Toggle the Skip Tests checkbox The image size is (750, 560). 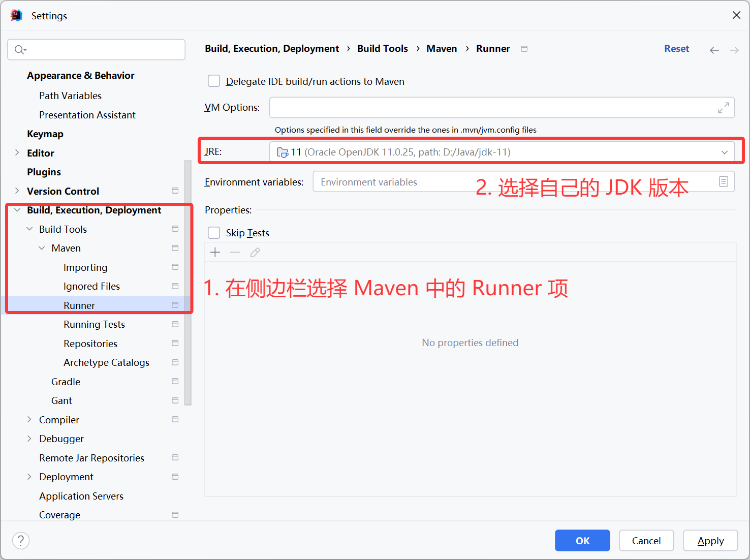214,233
